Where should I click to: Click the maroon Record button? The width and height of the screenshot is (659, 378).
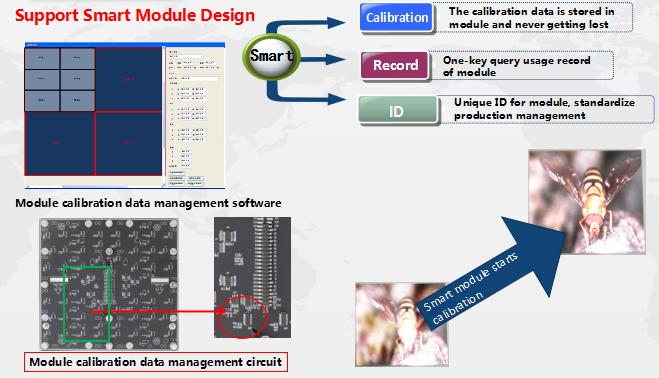click(x=395, y=65)
